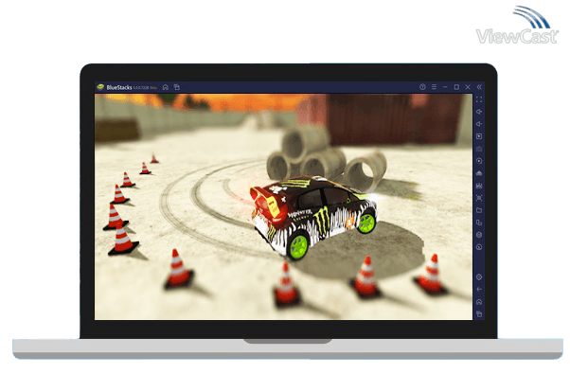Viewport: 570px width, 392px height.
Task: Minimize the BlueStacks window
Action: point(445,87)
